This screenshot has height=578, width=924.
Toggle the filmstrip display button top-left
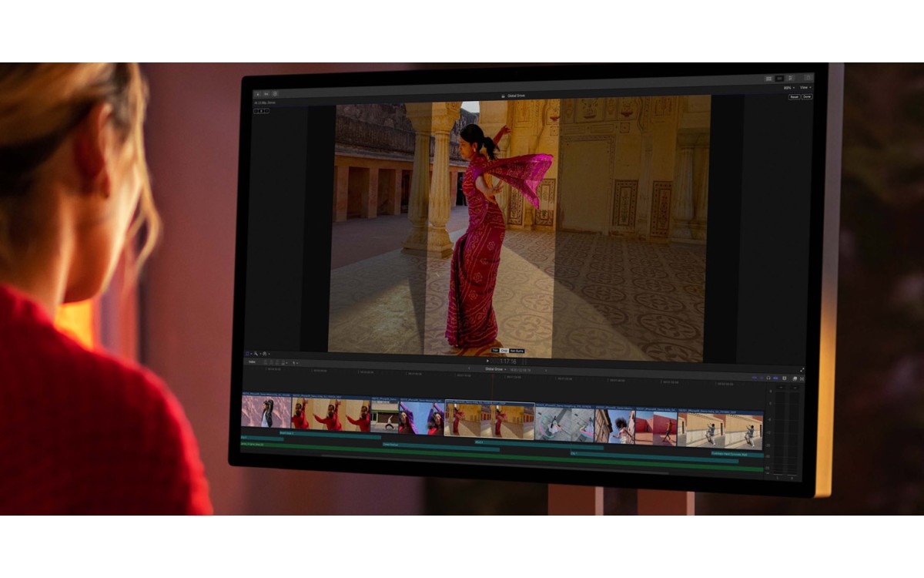click(x=262, y=111)
